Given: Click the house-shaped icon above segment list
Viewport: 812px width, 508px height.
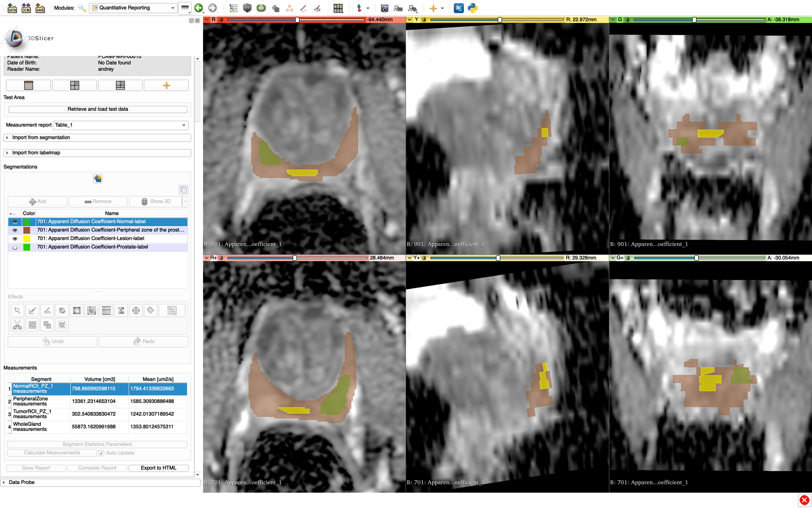Looking at the screenshot, I should pos(98,179).
